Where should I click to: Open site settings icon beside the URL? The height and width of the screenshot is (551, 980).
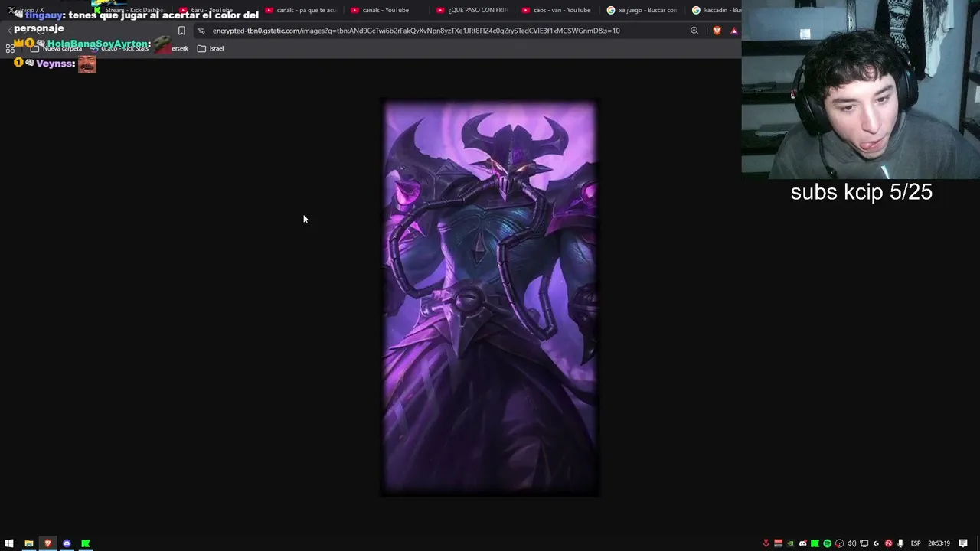click(201, 31)
